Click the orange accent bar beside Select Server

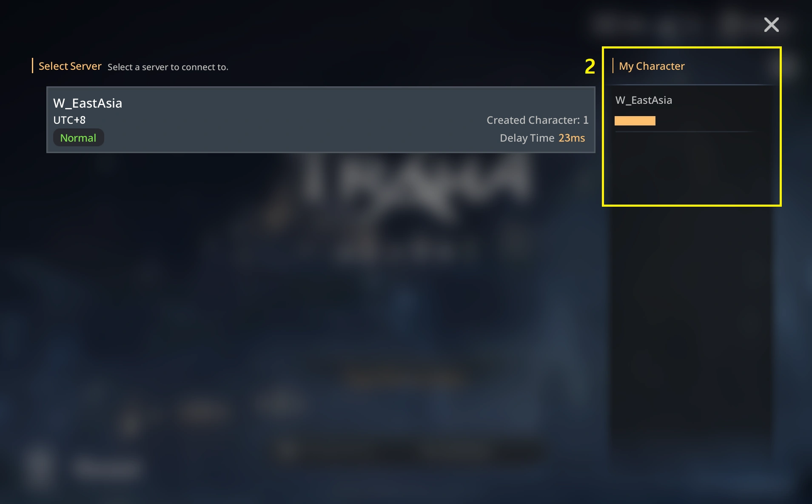coord(32,65)
